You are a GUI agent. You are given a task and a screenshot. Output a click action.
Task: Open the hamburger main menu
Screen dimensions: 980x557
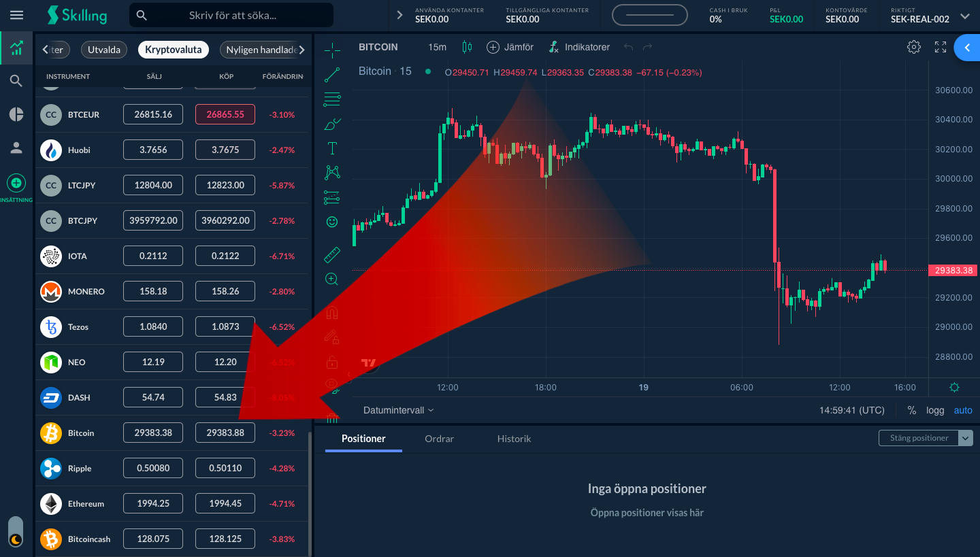[x=16, y=15]
